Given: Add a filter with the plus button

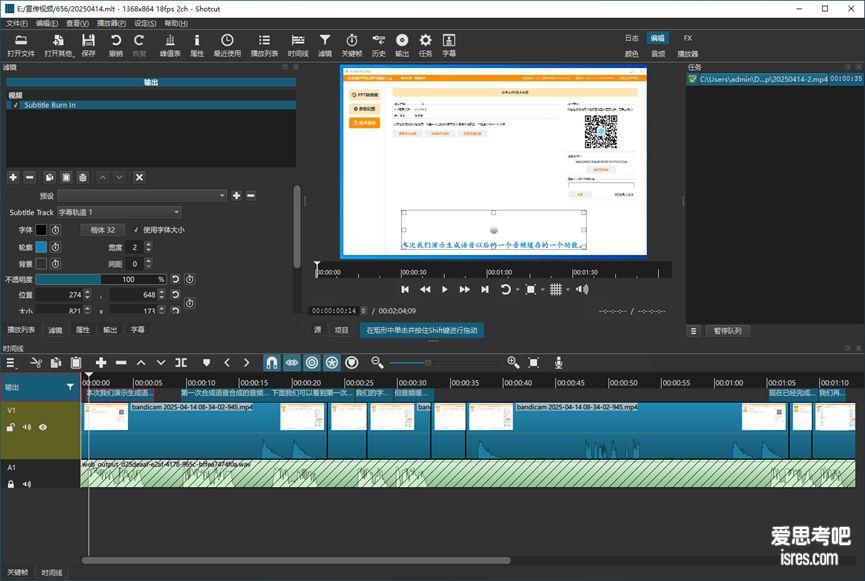Looking at the screenshot, I should pyautogui.click(x=13, y=177).
